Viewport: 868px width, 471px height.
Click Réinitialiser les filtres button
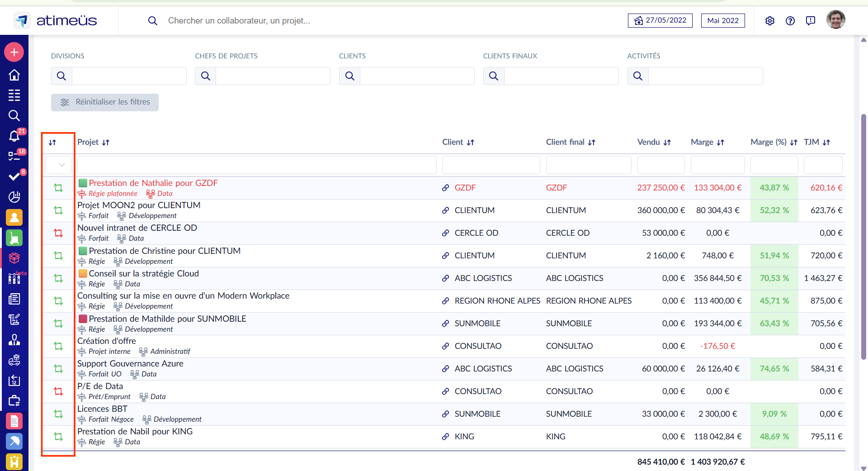click(x=105, y=102)
